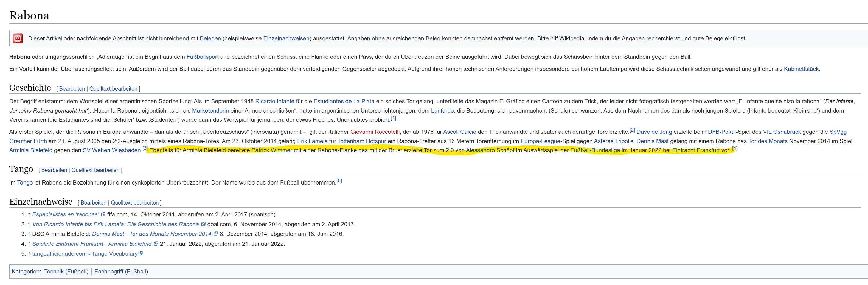Open the 'Greuther Fürth' link
868x285 pixels.
[28, 141]
